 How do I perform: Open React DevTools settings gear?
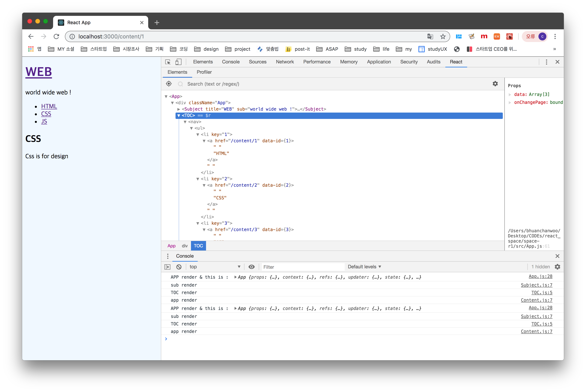click(x=495, y=84)
